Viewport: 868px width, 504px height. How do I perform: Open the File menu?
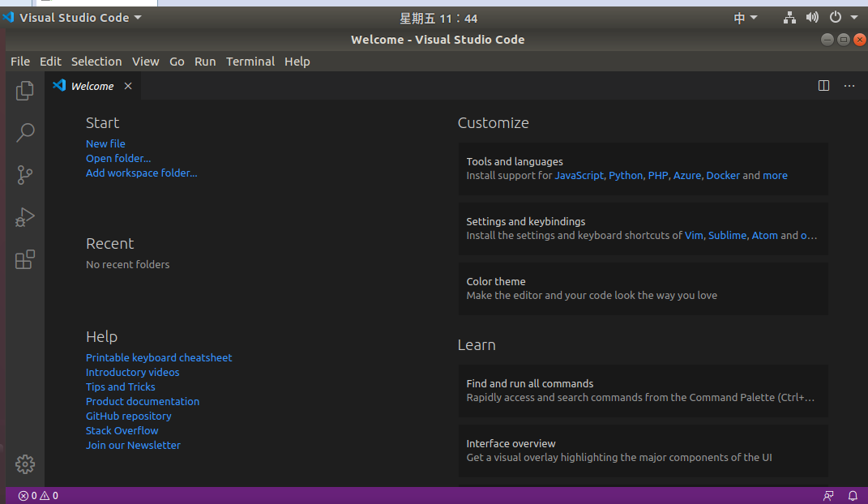(20, 62)
